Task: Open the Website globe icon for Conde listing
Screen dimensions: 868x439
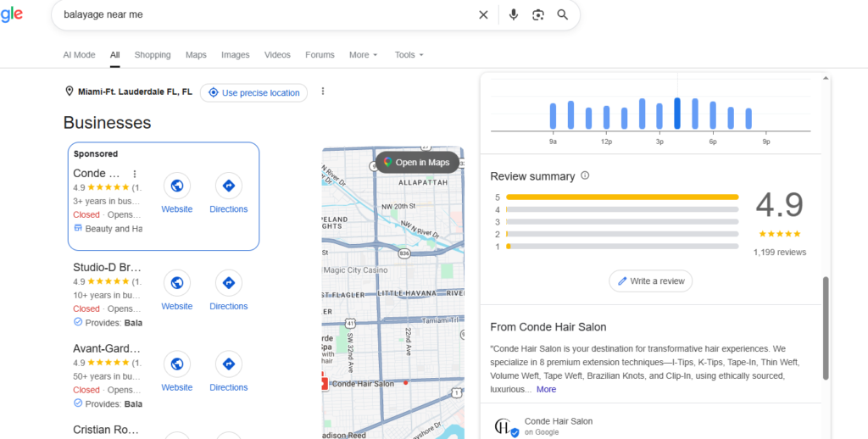Action: 177,186
